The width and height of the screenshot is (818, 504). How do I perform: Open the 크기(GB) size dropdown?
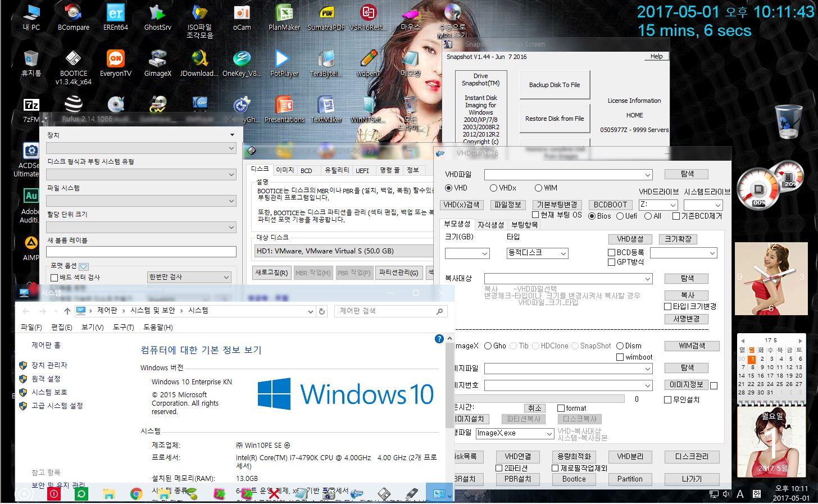485,254
